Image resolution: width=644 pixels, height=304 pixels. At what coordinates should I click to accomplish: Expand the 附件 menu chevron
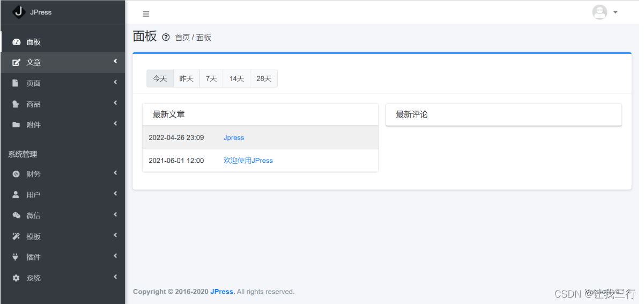pyautogui.click(x=115, y=124)
